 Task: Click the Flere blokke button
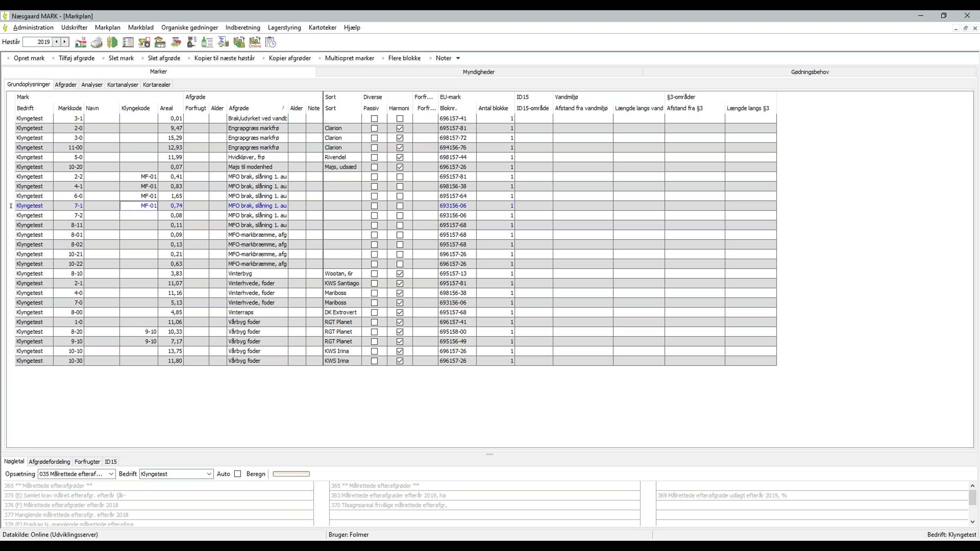[x=404, y=58]
